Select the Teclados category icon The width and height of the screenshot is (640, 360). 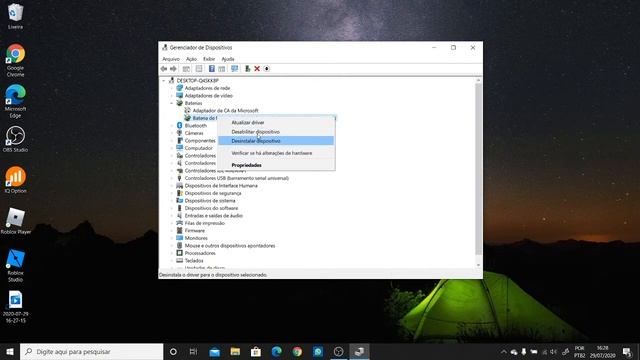(179, 260)
